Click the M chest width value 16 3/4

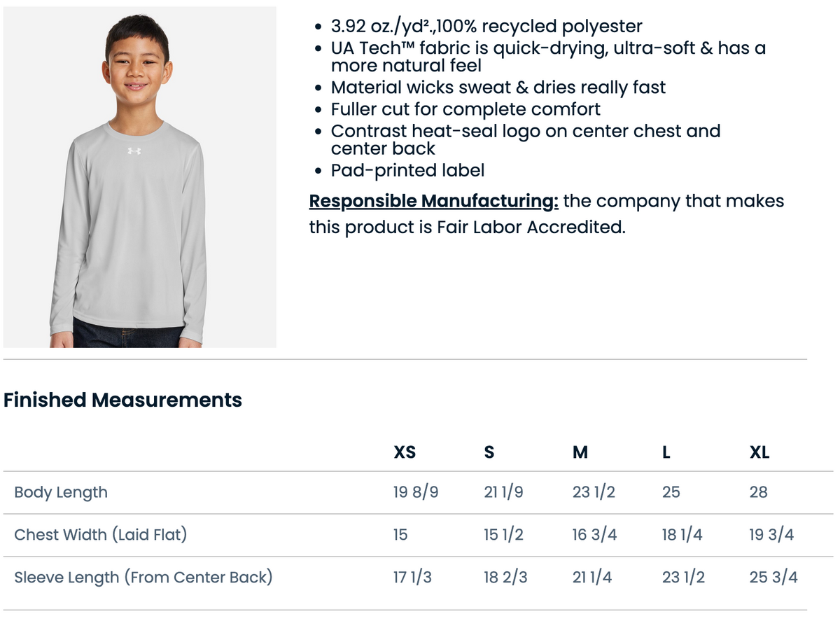coord(594,535)
